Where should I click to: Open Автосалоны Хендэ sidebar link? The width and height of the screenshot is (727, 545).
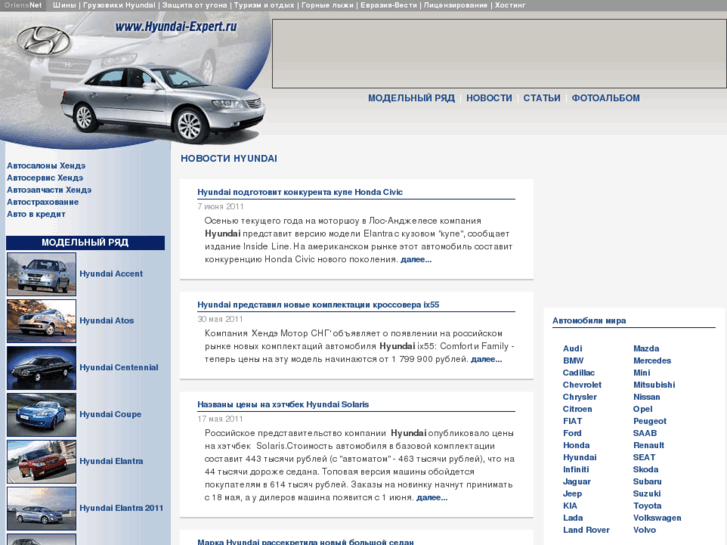point(46,166)
